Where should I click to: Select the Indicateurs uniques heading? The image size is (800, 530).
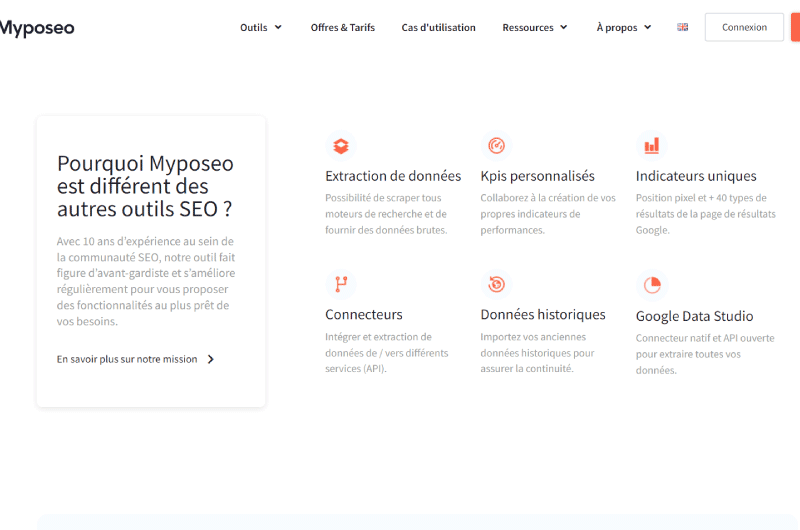click(696, 176)
